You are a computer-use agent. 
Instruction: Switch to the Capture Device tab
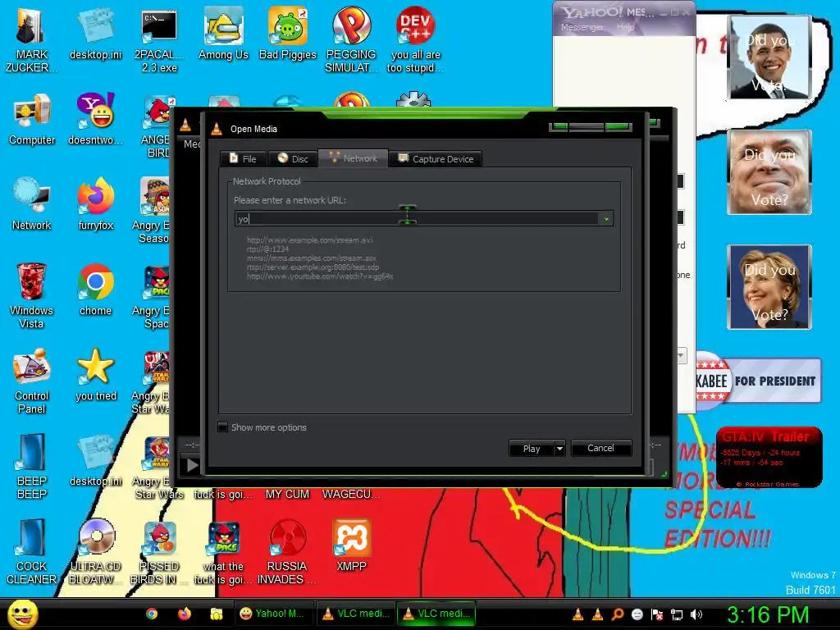436,158
